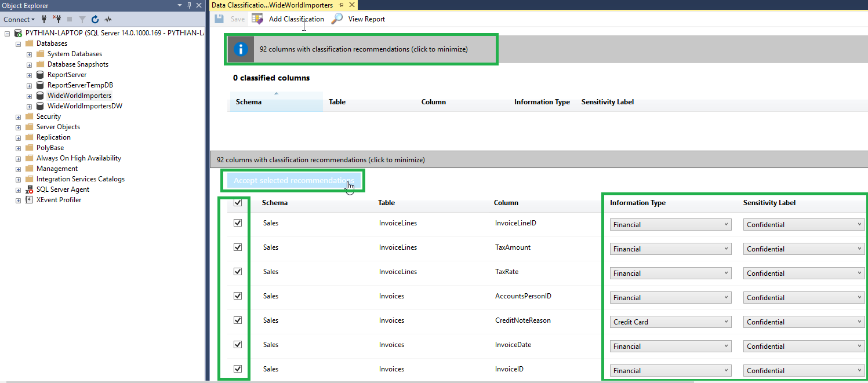This screenshot has height=383, width=868.
Task: Click the Add Classification table icon
Action: point(257,19)
